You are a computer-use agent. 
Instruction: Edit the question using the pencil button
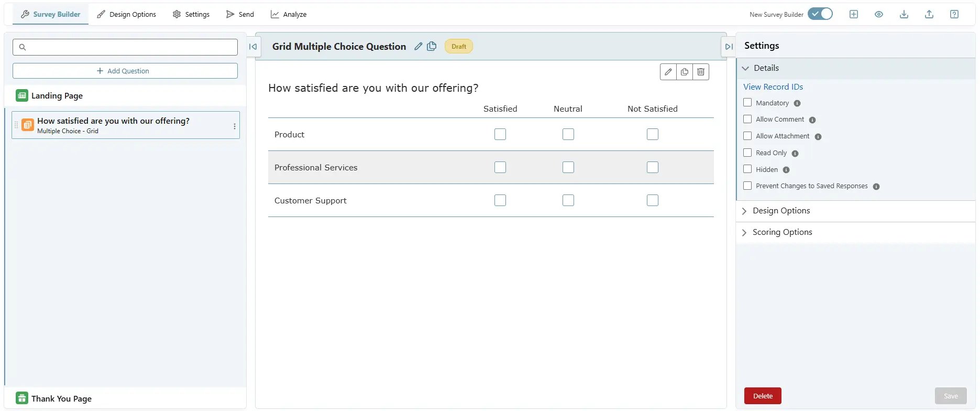tap(668, 72)
